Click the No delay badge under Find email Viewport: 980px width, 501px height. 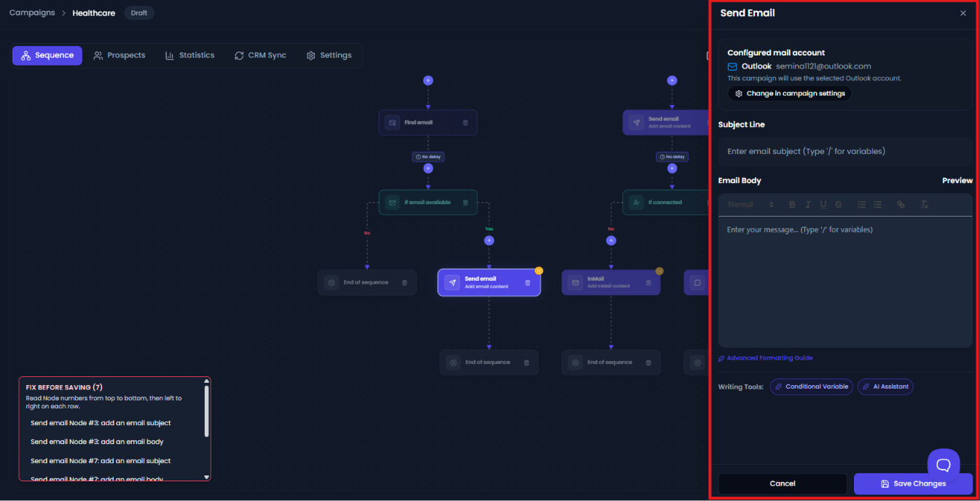tap(428, 157)
